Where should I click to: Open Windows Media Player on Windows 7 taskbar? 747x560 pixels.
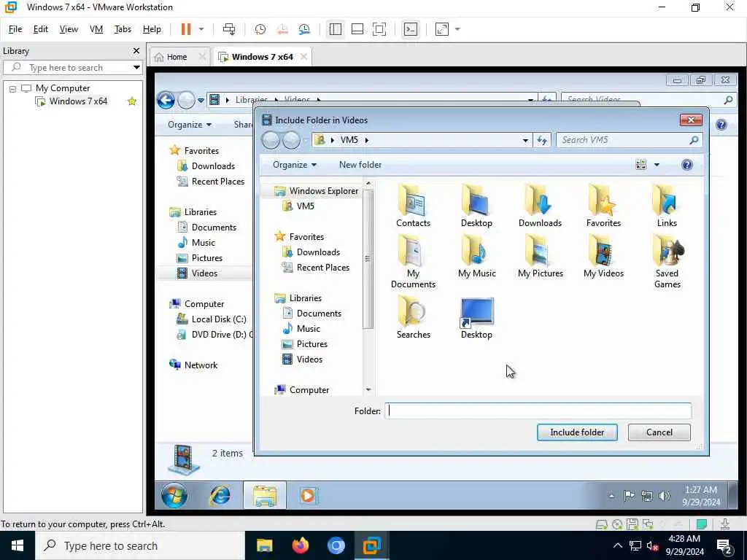(x=308, y=496)
